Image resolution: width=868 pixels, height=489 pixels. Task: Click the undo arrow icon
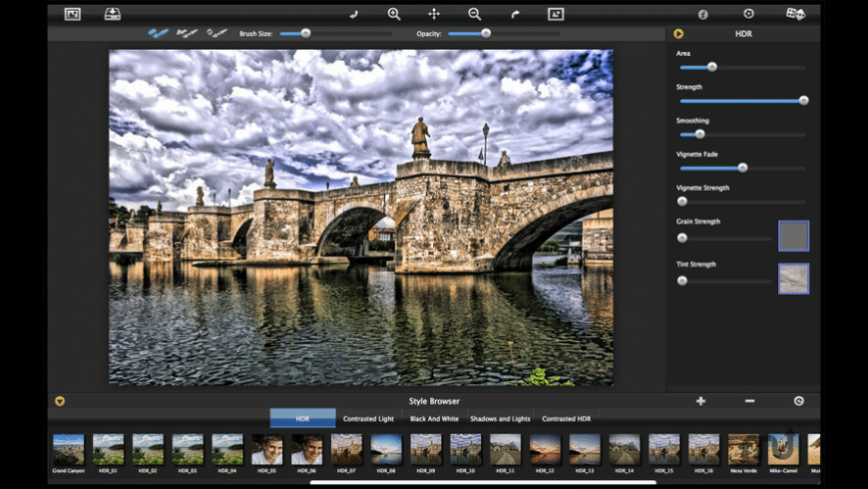[353, 14]
